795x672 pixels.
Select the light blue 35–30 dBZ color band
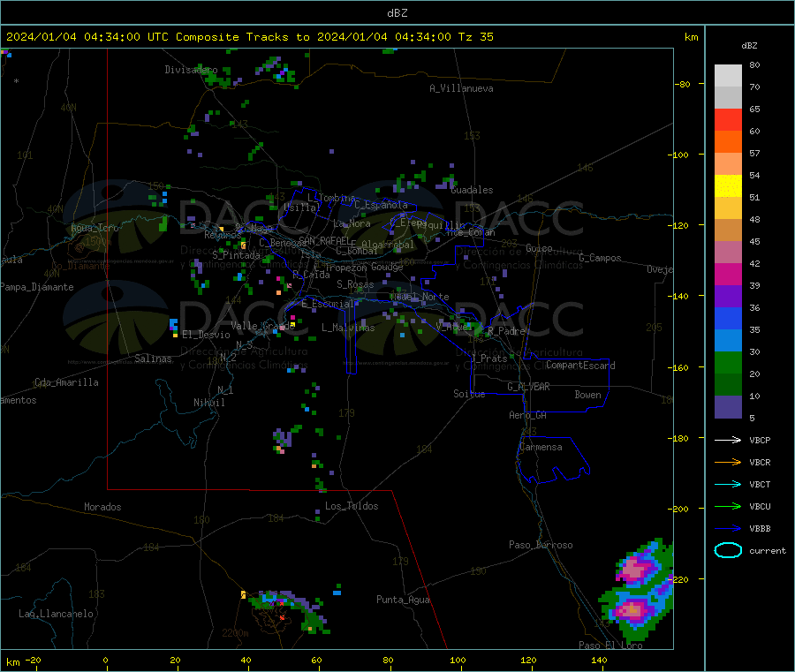tap(728, 340)
